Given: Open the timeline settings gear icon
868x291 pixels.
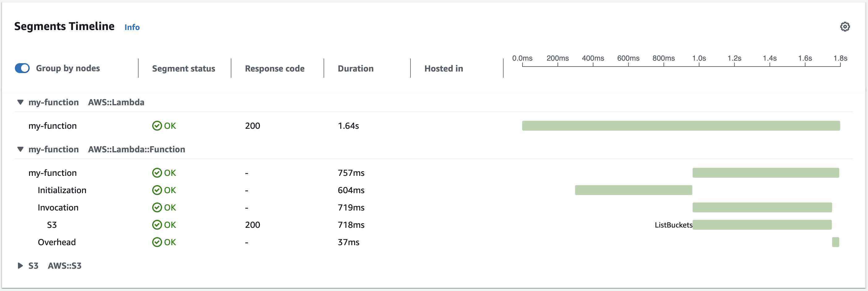Looking at the screenshot, I should 844,27.
